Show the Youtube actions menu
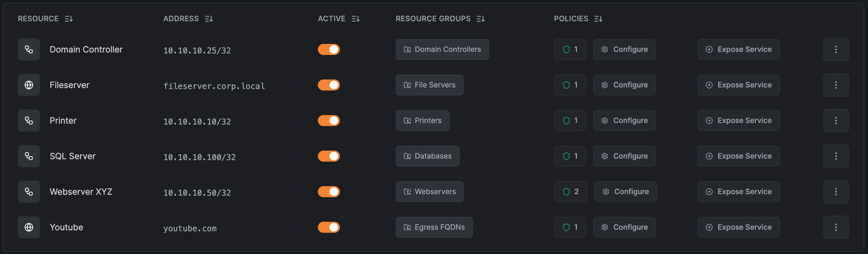 [x=836, y=228]
